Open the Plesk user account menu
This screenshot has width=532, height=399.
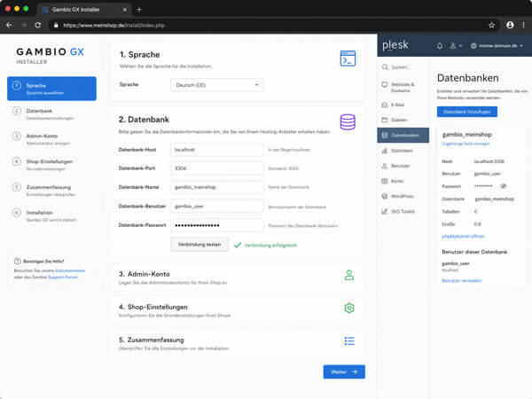[456, 45]
